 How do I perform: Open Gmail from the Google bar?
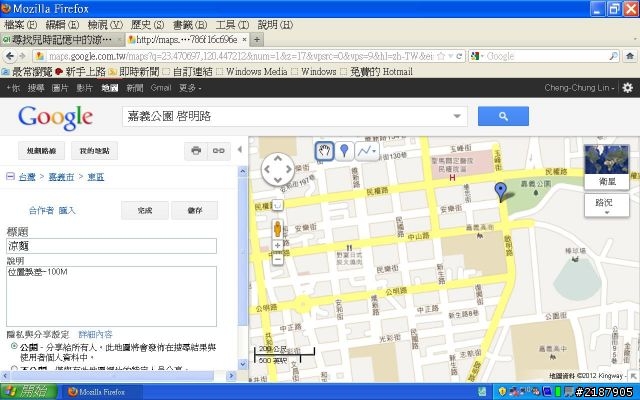tap(161, 88)
